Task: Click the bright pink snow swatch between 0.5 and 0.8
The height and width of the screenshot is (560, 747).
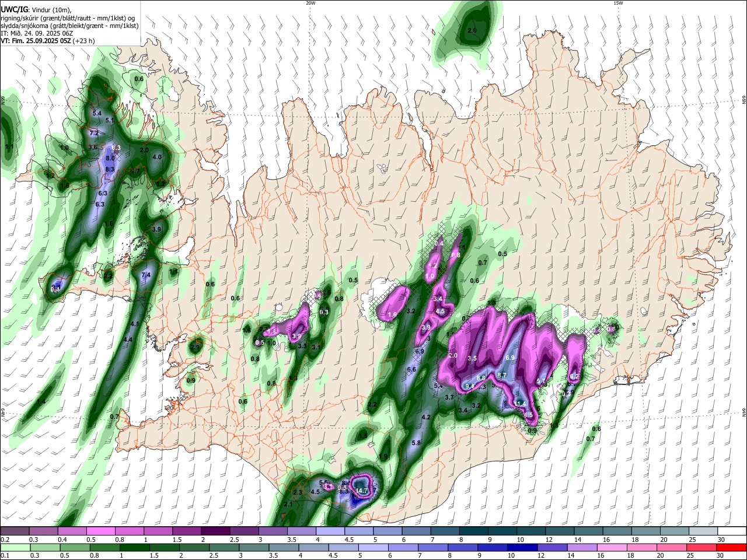Action: [101, 531]
